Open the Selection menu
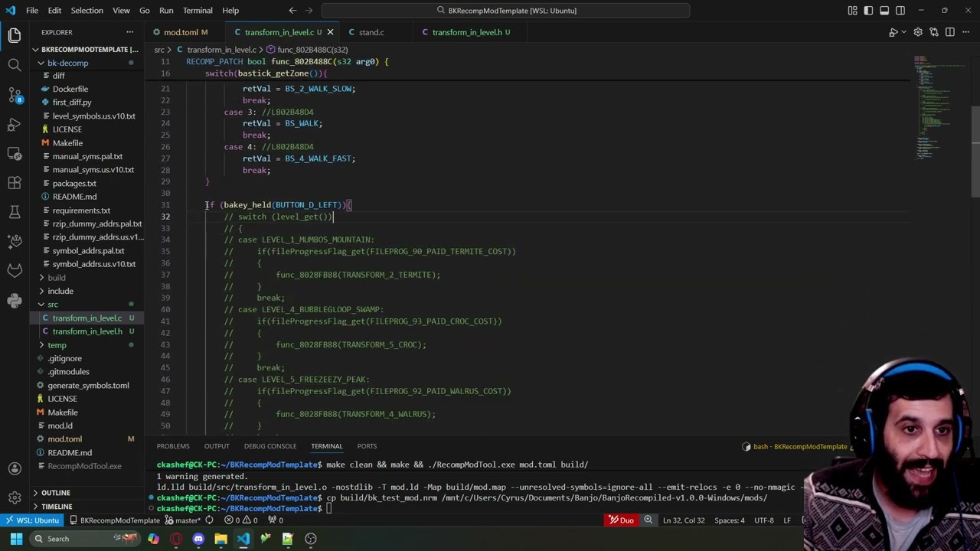The width and height of the screenshot is (980, 551). (x=87, y=11)
